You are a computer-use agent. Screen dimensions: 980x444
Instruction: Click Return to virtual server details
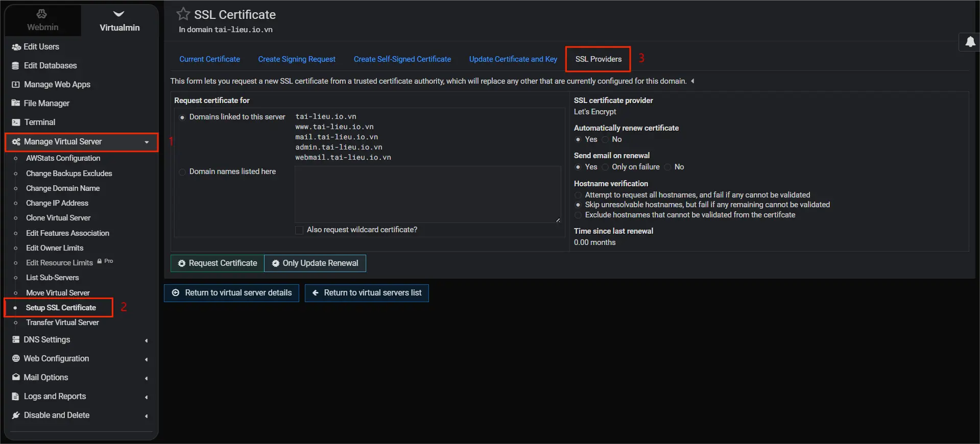pos(232,293)
